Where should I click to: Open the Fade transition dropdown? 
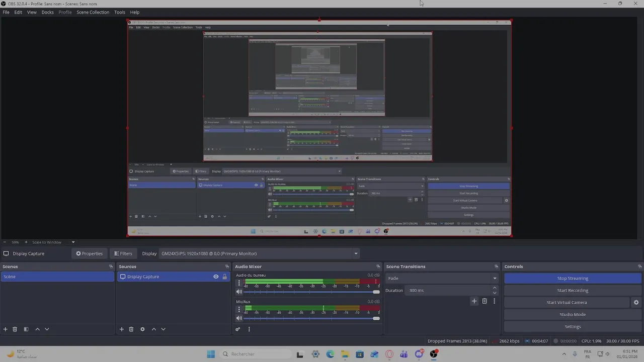[x=442, y=279]
